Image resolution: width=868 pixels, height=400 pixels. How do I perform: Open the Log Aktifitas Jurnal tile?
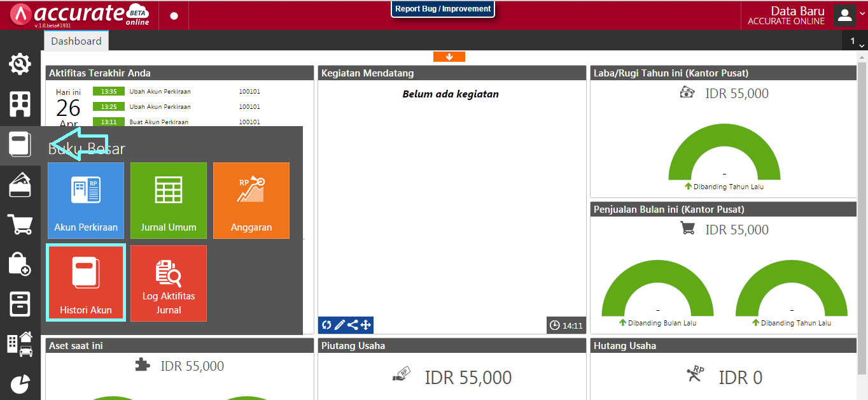[x=169, y=283]
